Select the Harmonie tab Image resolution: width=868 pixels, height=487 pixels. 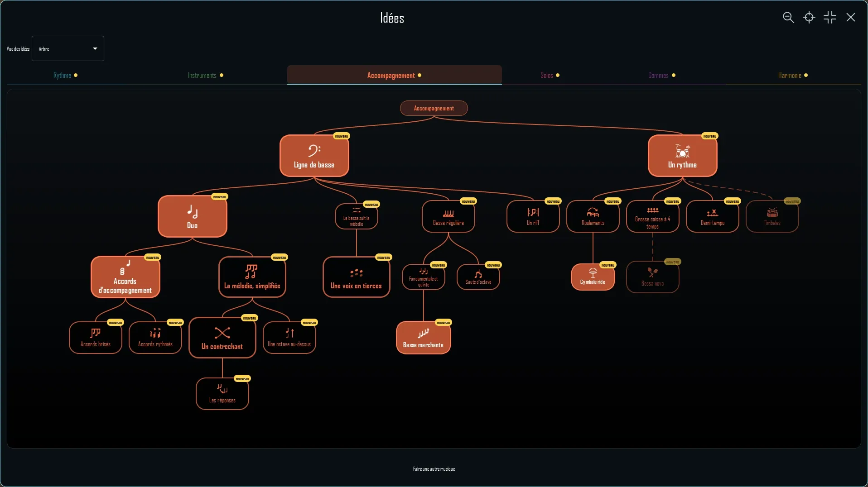click(793, 76)
